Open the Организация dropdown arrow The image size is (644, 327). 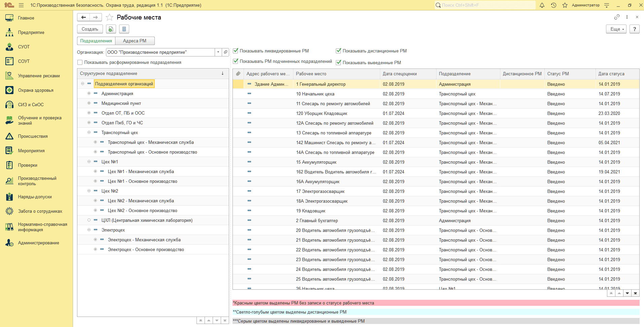[218, 52]
